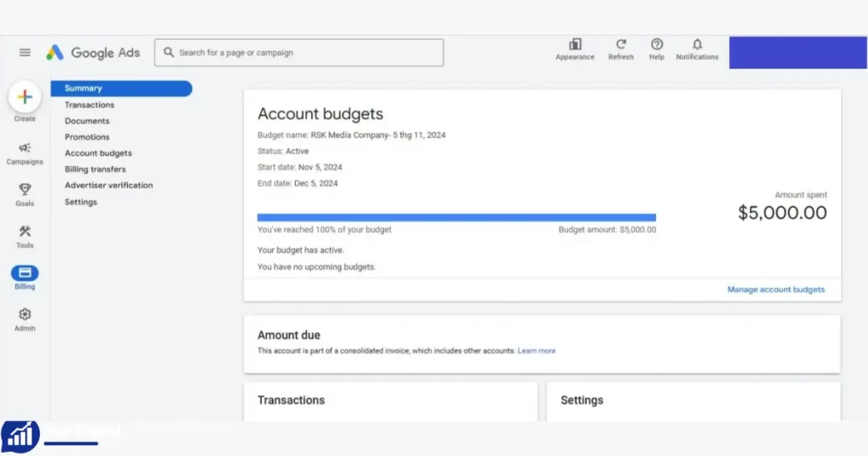Open Promotions in billing menu
The width and height of the screenshot is (868, 456).
tap(87, 136)
